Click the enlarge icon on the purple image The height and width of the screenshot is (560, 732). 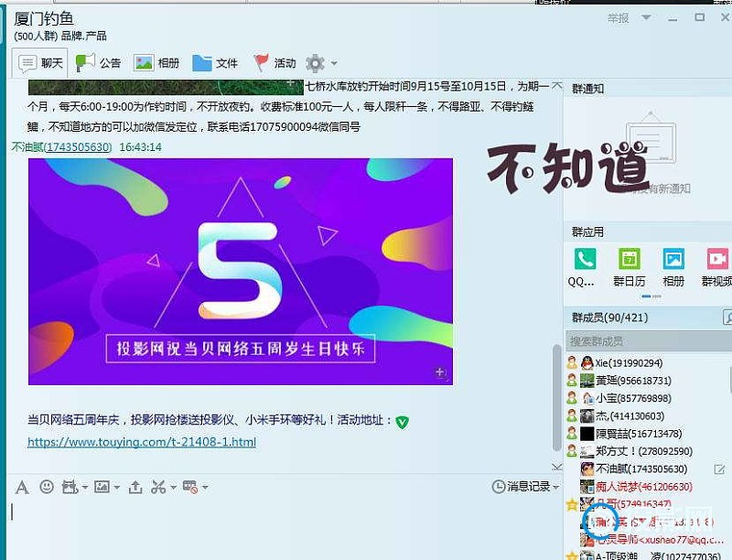441,372
